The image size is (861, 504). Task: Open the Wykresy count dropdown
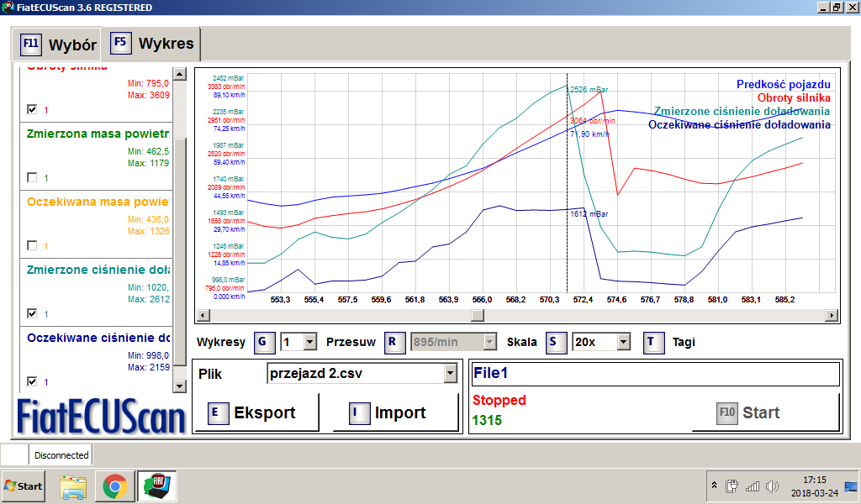(x=310, y=342)
